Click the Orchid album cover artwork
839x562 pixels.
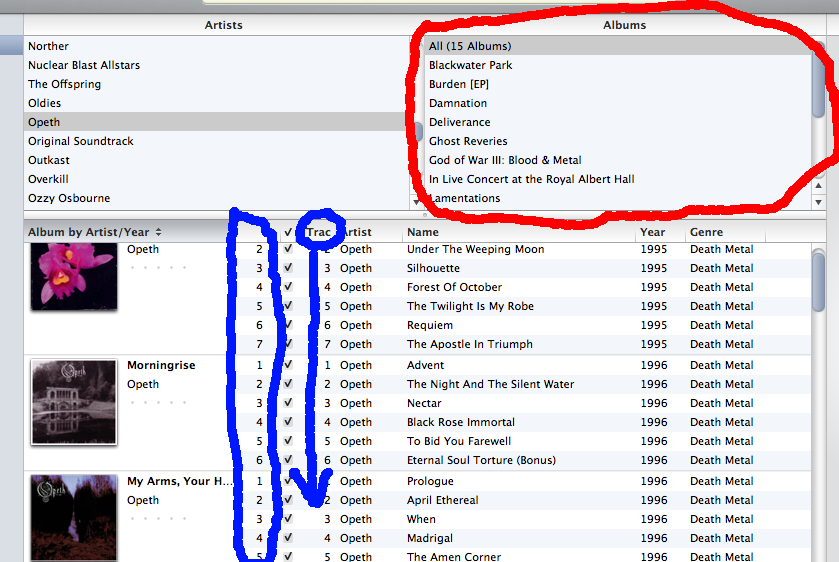pyautogui.click(x=74, y=276)
